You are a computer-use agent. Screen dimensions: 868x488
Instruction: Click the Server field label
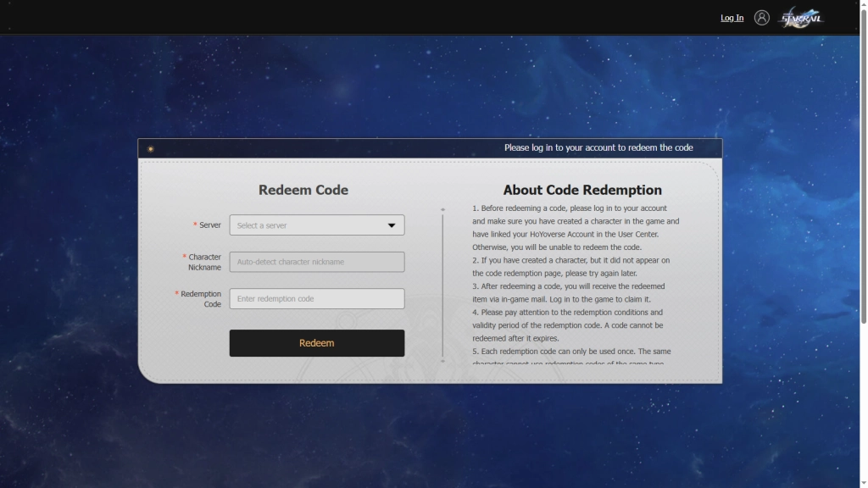pos(207,225)
